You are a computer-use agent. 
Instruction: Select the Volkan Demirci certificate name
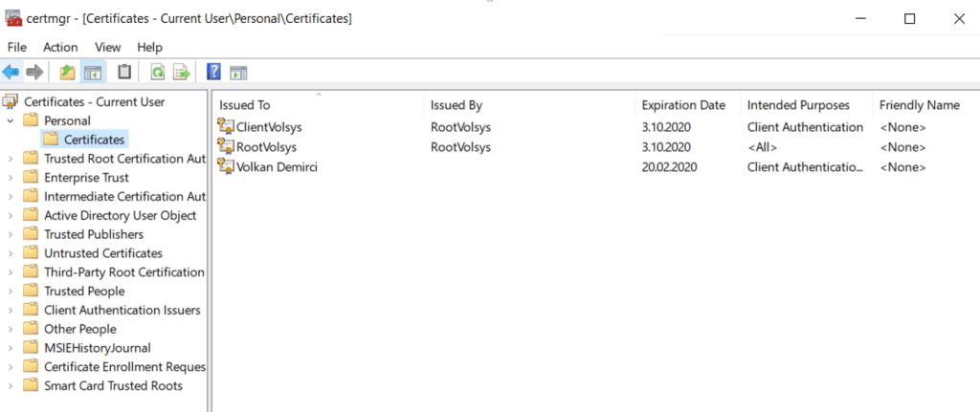[277, 167]
